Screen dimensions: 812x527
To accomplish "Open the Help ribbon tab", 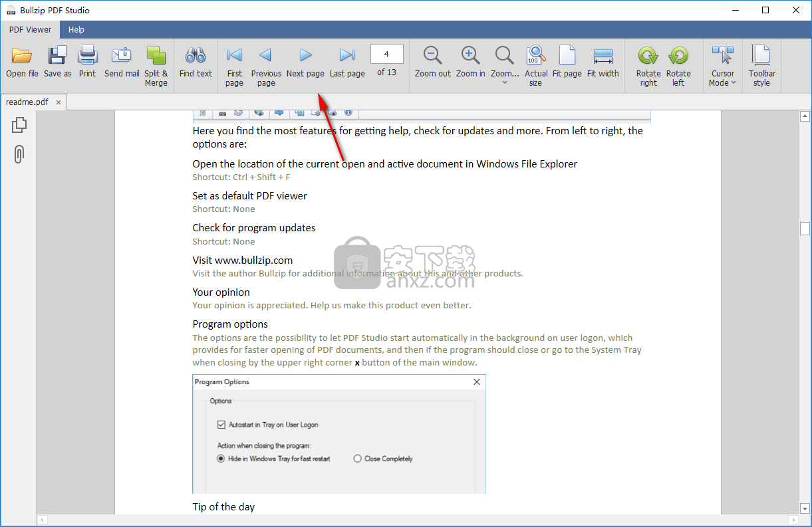I will pos(76,30).
